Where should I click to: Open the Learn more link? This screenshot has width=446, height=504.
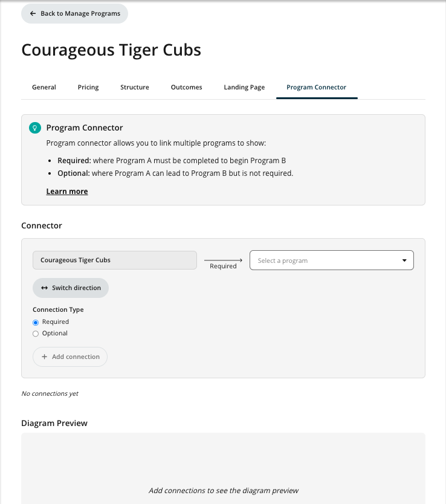pos(67,192)
